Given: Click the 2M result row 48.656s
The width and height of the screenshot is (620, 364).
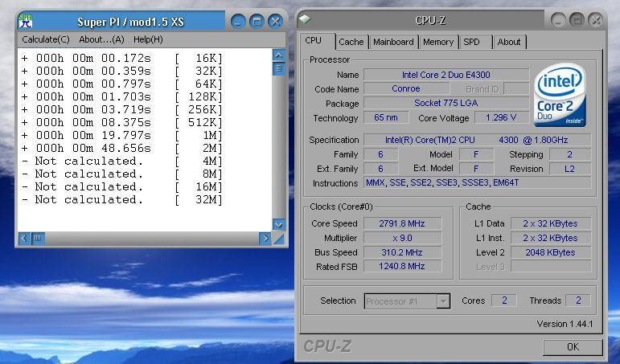Looking at the screenshot, I should tap(121, 148).
